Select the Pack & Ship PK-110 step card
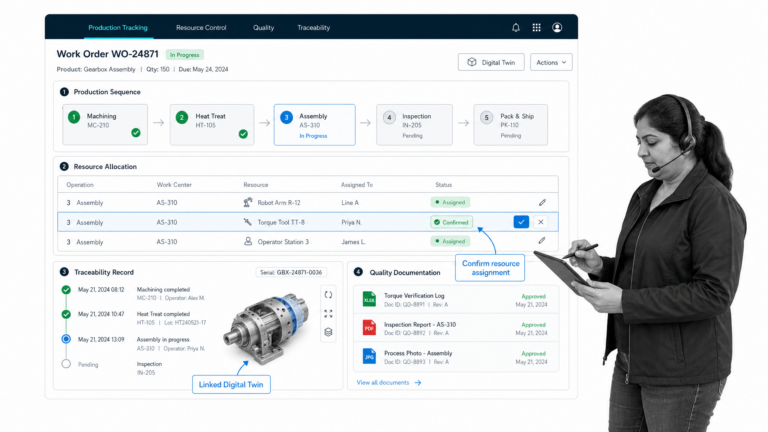 [x=510, y=124]
